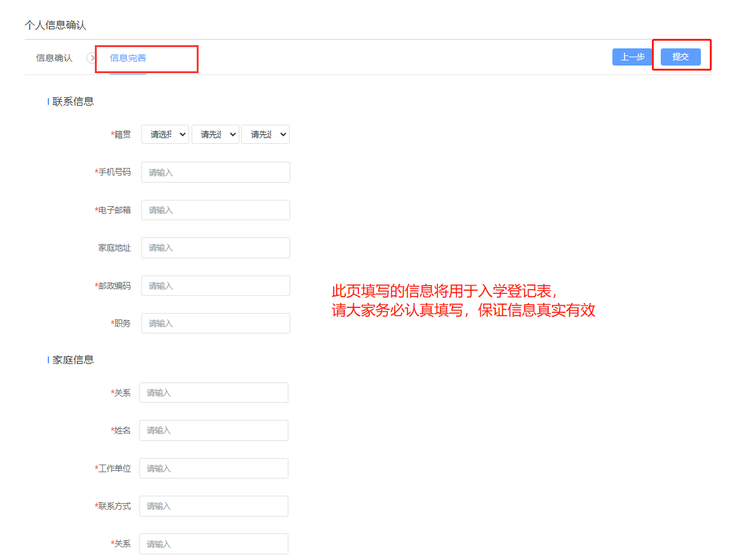Go back with the 上一步 button
Viewport: 741px width, 560px height.
pos(632,57)
